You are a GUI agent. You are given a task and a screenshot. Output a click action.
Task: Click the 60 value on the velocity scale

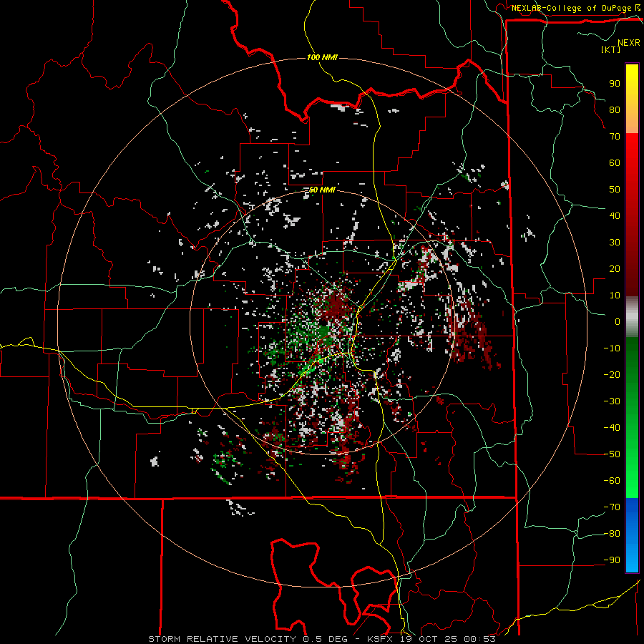point(615,162)
